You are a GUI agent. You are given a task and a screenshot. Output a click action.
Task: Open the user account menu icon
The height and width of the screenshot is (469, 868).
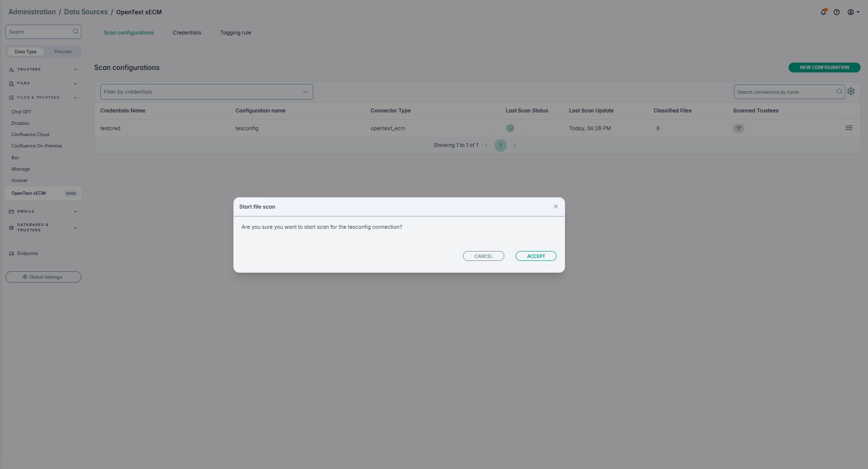pos(852,12)
